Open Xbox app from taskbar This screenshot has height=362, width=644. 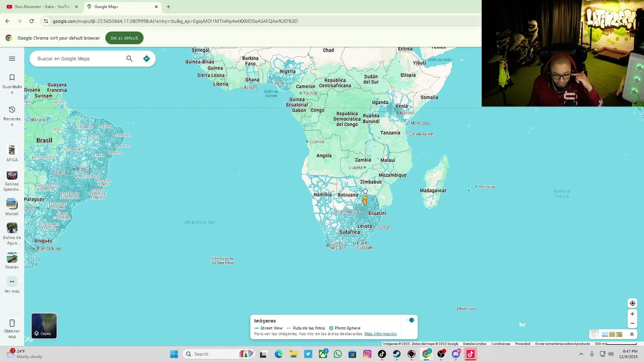tap(323, 354)
